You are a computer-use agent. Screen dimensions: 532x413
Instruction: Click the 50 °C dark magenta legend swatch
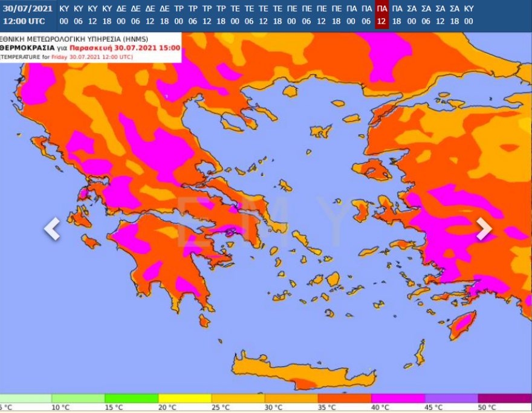coord(504,398)
